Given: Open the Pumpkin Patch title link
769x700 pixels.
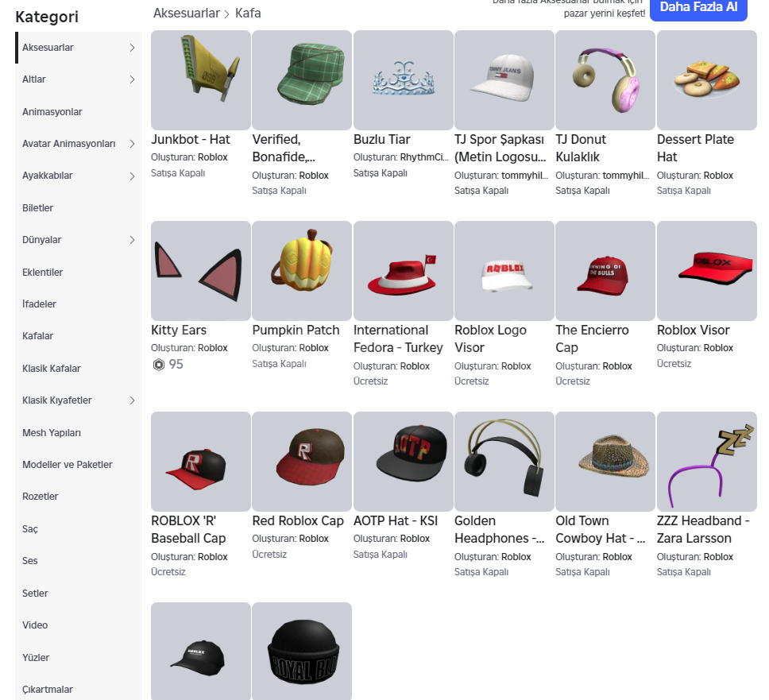Looking at the screenshot, I should (x=296, y=330).
